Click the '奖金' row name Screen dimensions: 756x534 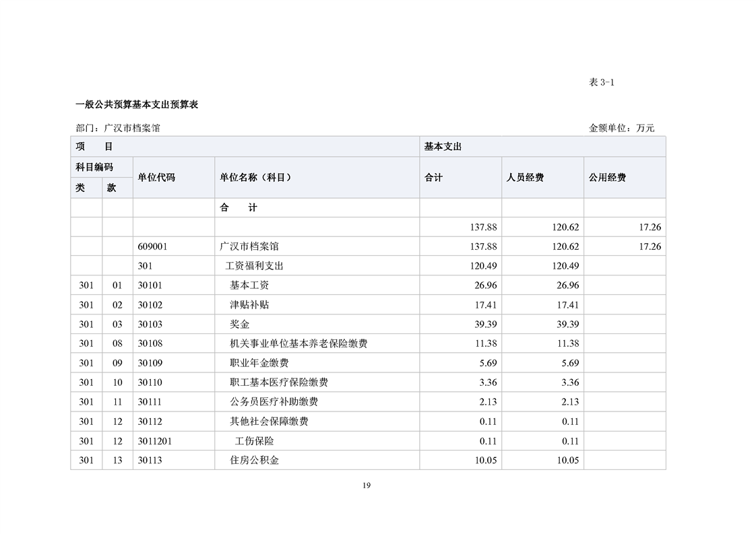[x=240, y=325]
